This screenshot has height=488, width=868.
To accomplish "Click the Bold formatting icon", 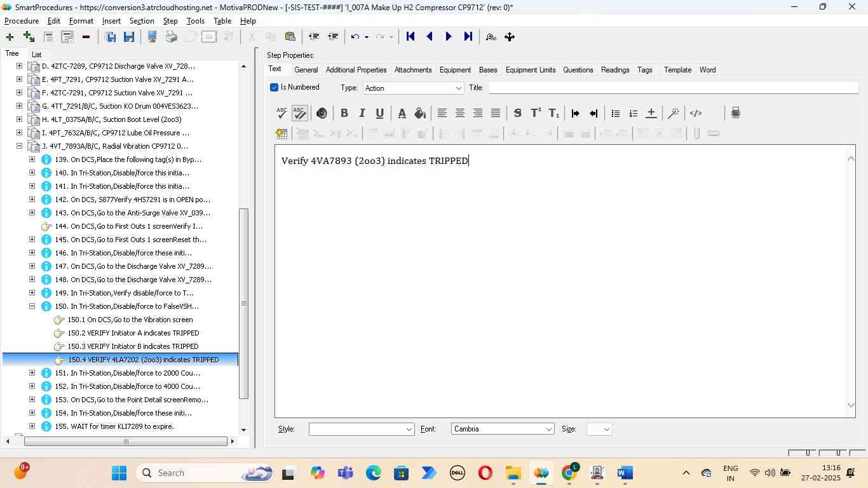I will click(x=344, y=113).
